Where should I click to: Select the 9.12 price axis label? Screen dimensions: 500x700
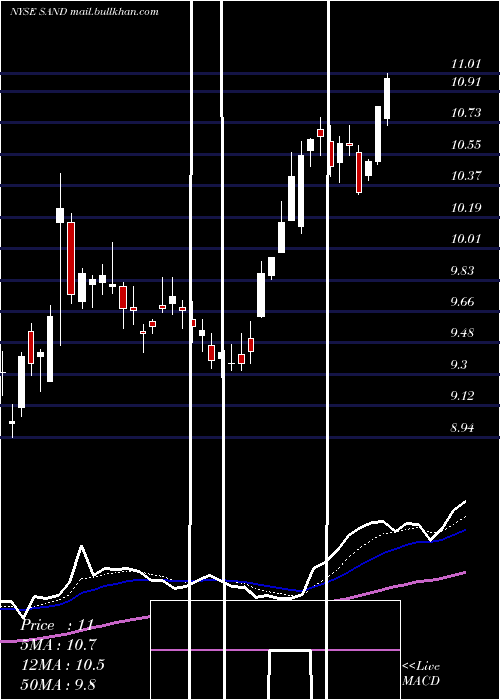(462, 396)
